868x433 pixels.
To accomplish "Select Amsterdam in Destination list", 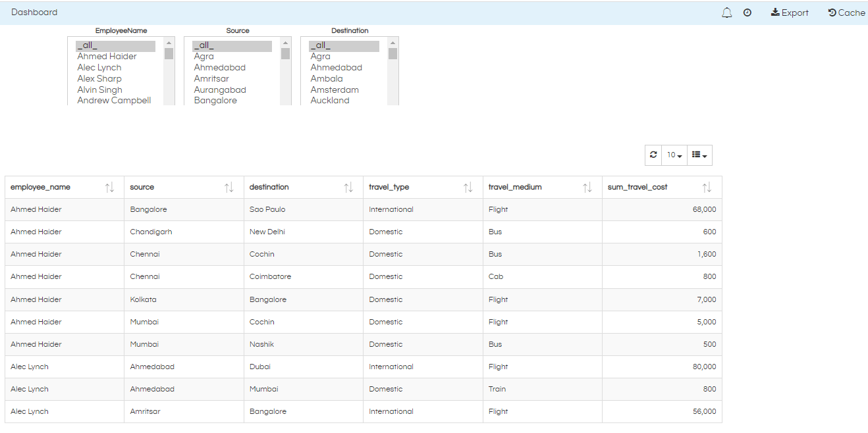I will point(344,89).
